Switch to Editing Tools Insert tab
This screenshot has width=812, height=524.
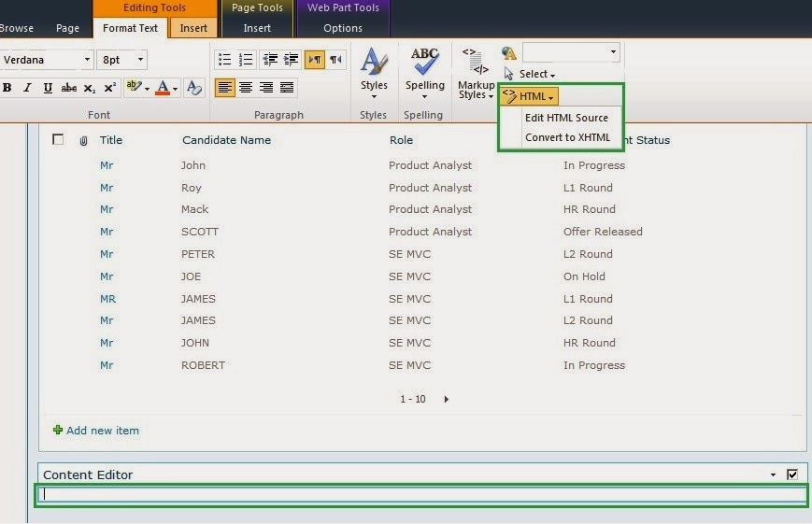tap(193, 28)
